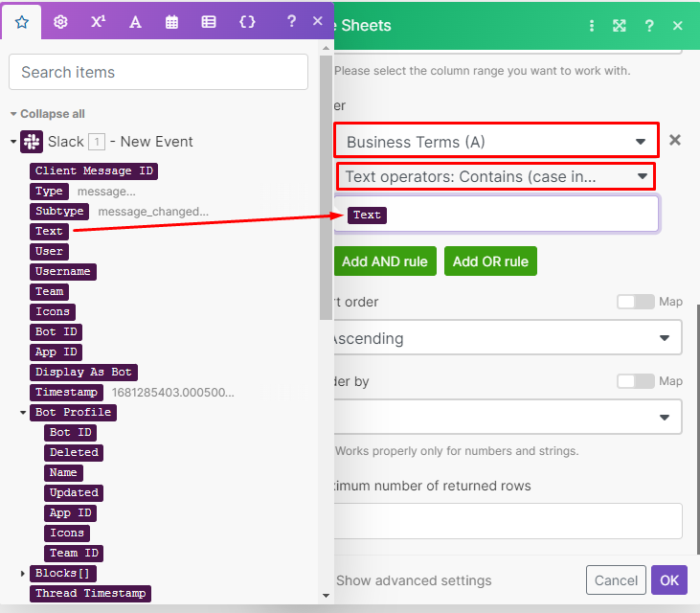This screenshot has height=613, width=700.
Task: Click Add AND rule button
Action: (x=385, y=261)
